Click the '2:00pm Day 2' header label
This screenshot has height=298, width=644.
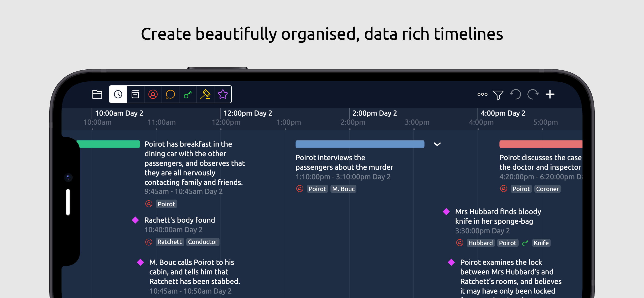(374, 113)
